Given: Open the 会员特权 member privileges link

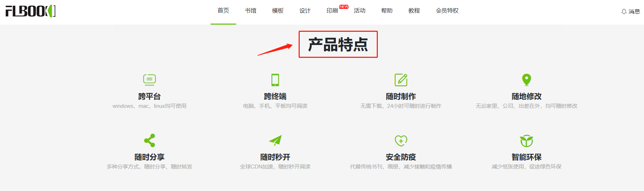Looking at the screenshot, I should [447, 11].
